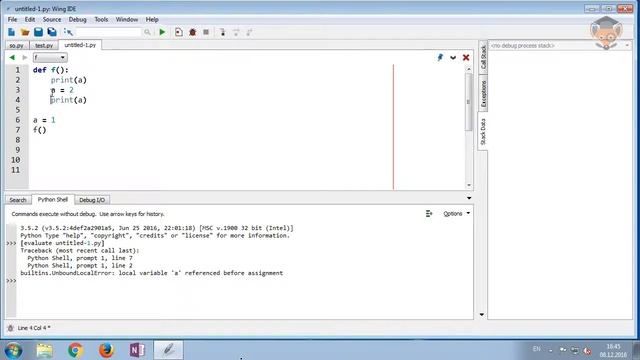
Task: Click the debug current file page icon
Action: click(179, 32)
